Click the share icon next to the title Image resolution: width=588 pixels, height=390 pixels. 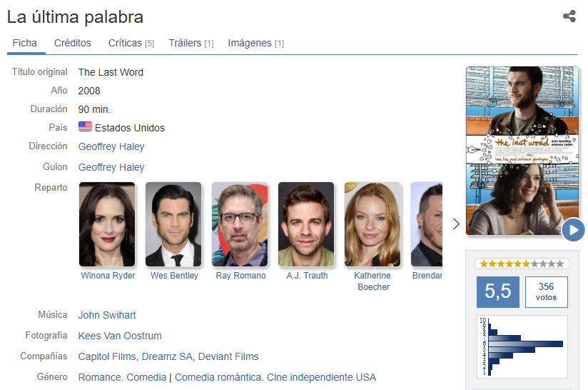click(569, 16)
